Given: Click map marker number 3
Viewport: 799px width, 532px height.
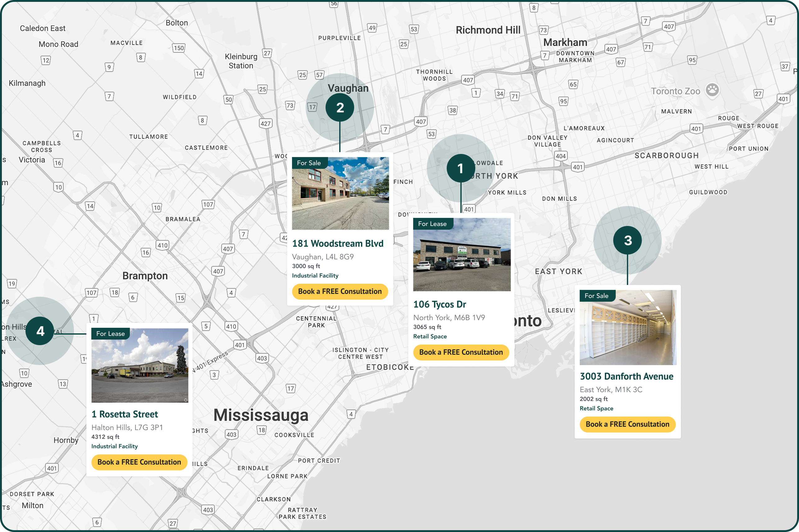Looking at the screenshot, I should tap(628, 241).
